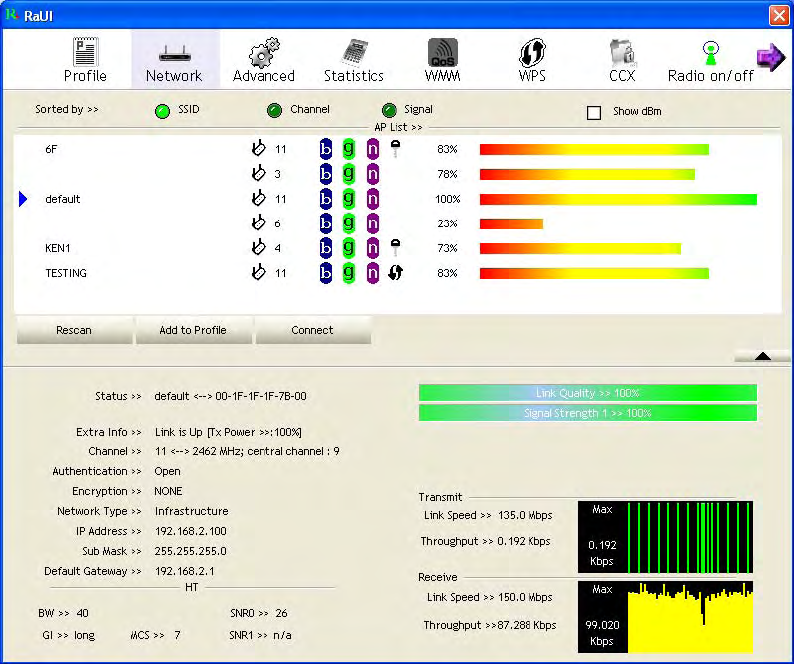Open Advanced settings gear icon
Image resolution: width=794 pixels, height=664 pixels.
pyautogui.click(x=264, y=53)
